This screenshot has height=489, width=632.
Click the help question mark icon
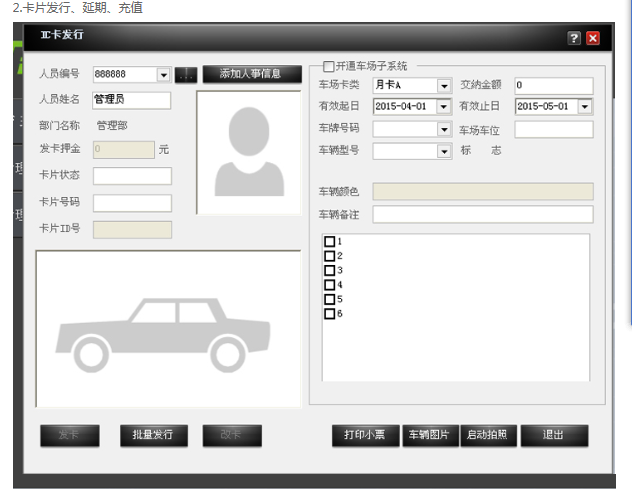point(574,38)
